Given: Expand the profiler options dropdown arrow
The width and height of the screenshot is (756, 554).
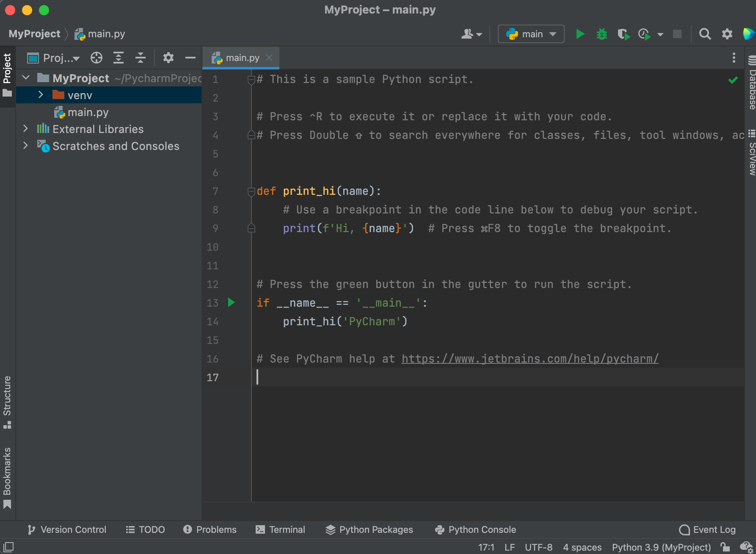Looking at the screenshot, I should coord(660,34).
